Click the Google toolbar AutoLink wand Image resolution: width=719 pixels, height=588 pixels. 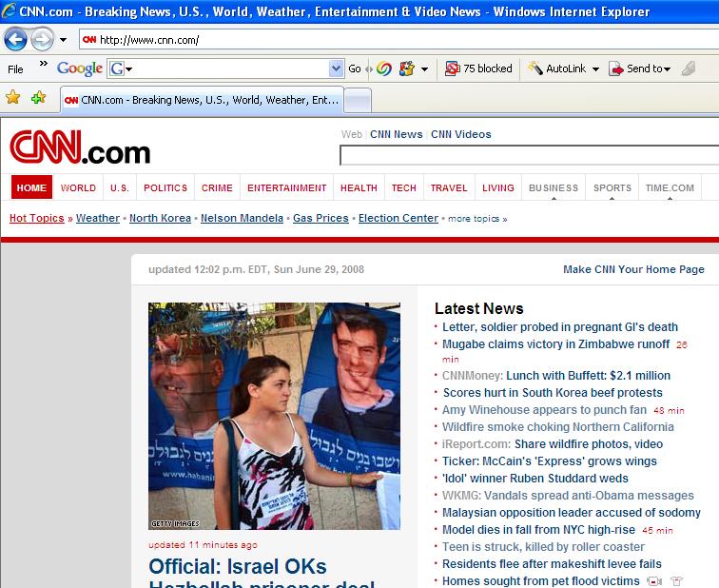pyautogui.click(x=535, y=69)
